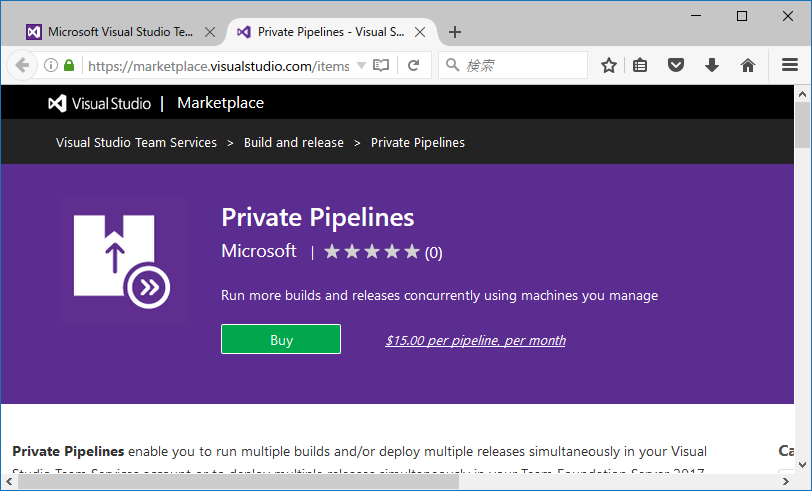Reload the page with refresh icon
Image resolution: width=812 pixels, height=491 pixels.
(x=413, y=66)
